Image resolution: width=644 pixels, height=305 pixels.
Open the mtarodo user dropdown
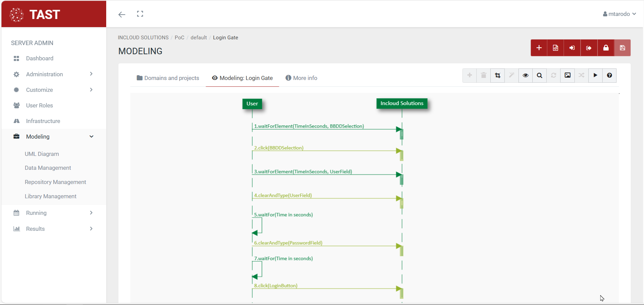coord(619,14)
